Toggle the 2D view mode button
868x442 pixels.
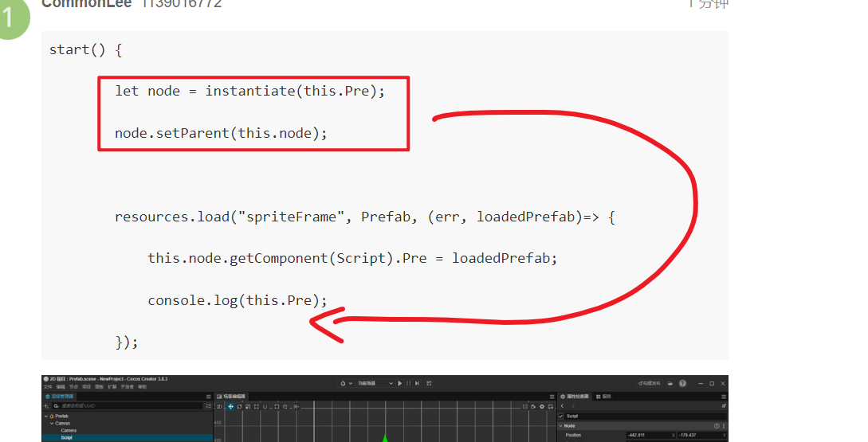[x=219, y=407]
